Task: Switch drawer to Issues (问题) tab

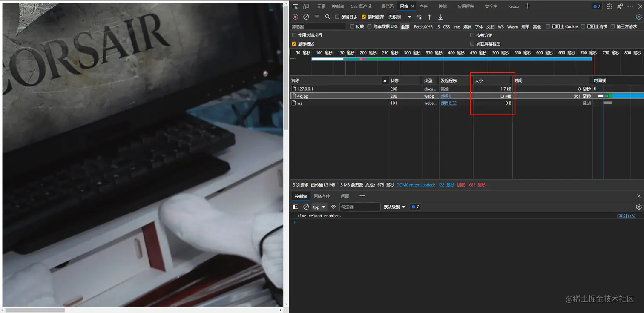Action: (345, 196)
